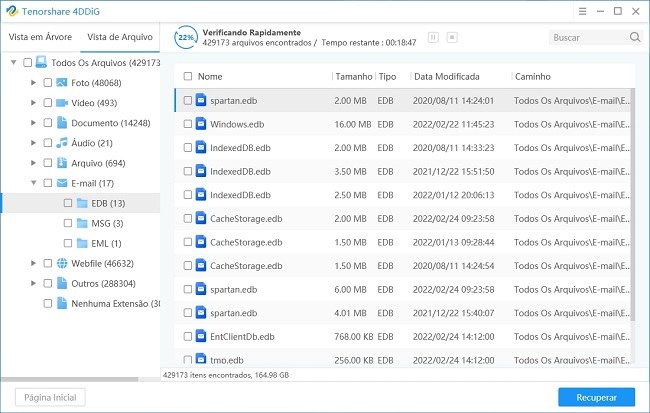This screenshot has width=650, height=413.
Task: Sort by the Nome column header
Action: click(x=210, y=76)
